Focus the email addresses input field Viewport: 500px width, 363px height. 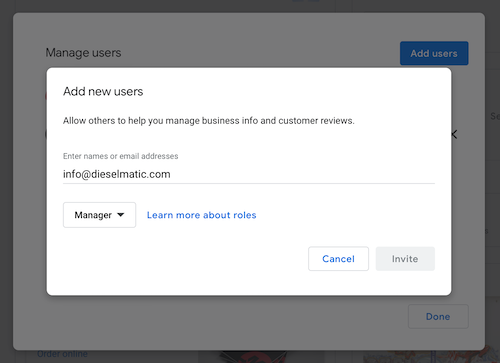249,174
